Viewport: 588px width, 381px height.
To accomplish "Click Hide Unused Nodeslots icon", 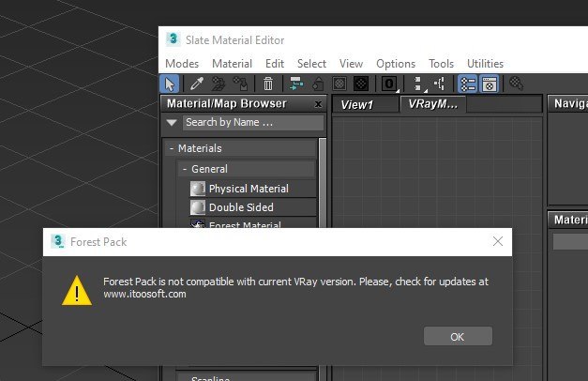I will (318, 84).
